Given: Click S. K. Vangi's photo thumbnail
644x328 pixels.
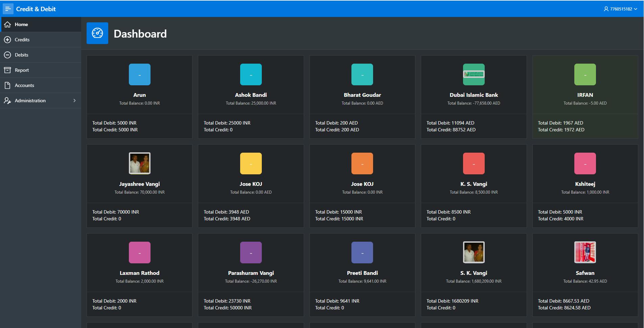Looking at the screenshot, I should pyautogui.click(x=474, y=252).
